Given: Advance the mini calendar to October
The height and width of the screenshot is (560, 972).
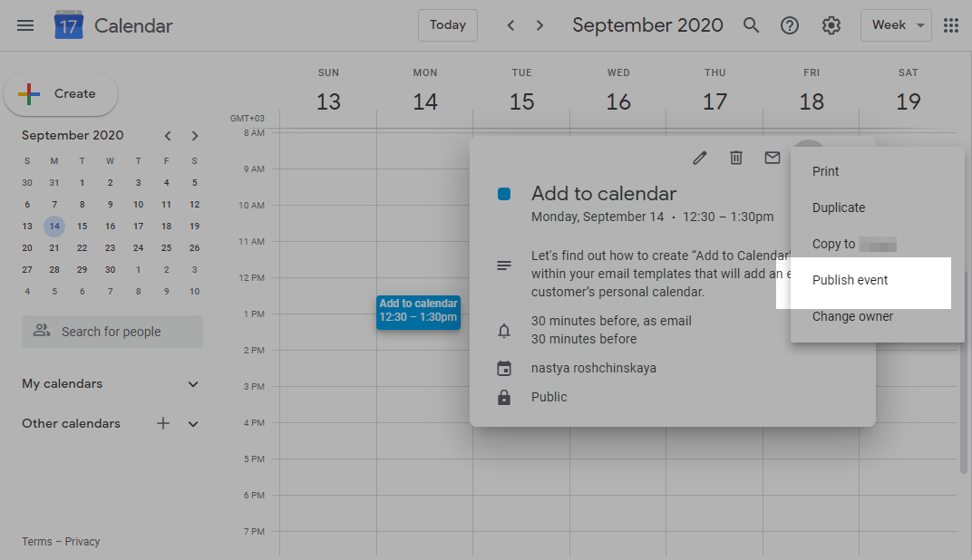Looking at the screenshot, I should tap(194, 135).
